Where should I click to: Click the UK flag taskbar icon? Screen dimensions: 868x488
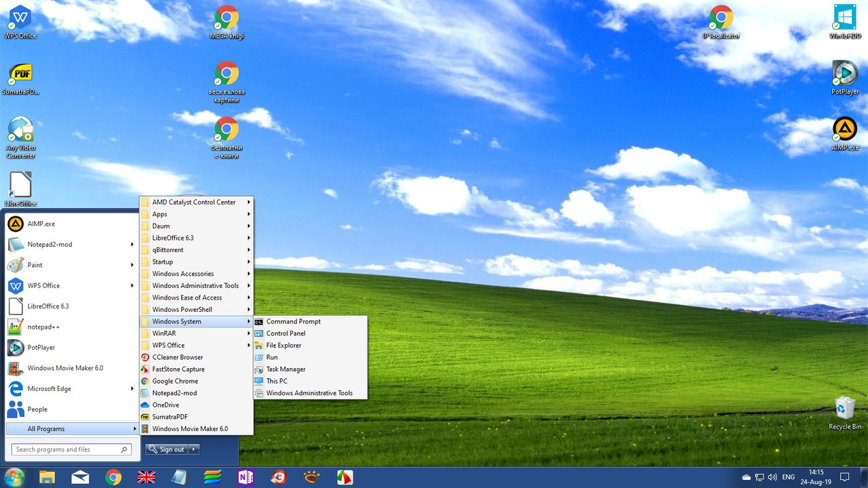tap(146, 477)
